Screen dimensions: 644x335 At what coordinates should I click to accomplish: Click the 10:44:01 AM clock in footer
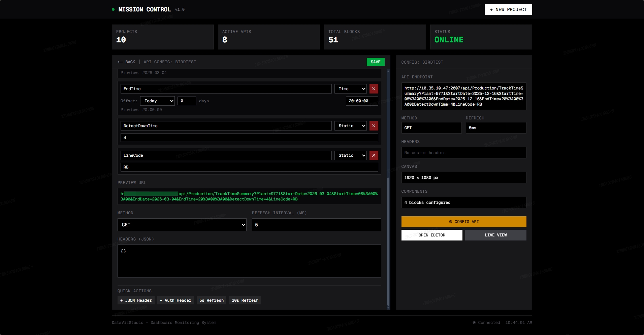[x=519, y=323]
